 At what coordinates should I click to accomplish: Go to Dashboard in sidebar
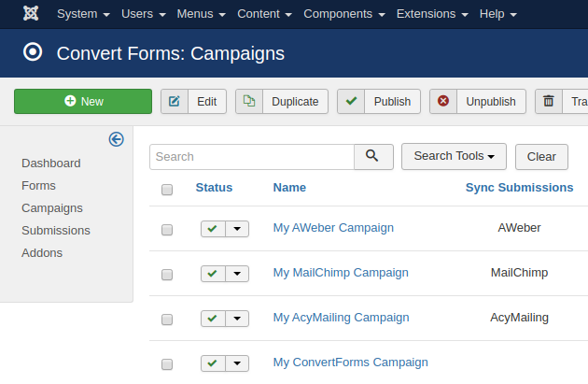pyautogui.click(x=51, y=164)
